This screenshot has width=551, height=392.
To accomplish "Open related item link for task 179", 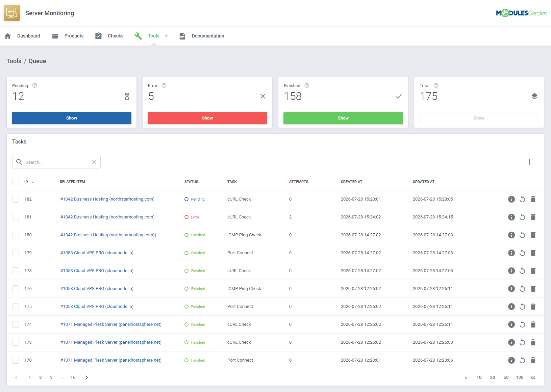I will 97,253.
